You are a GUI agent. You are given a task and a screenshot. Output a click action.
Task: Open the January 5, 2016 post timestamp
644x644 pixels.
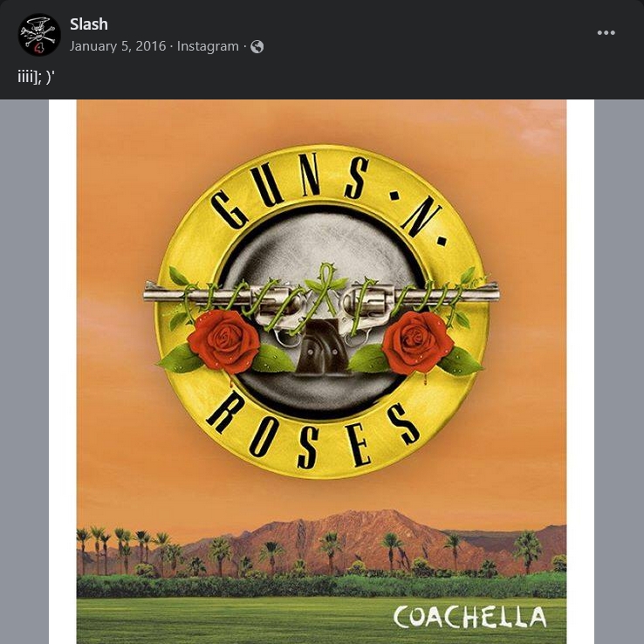[118, 46]
